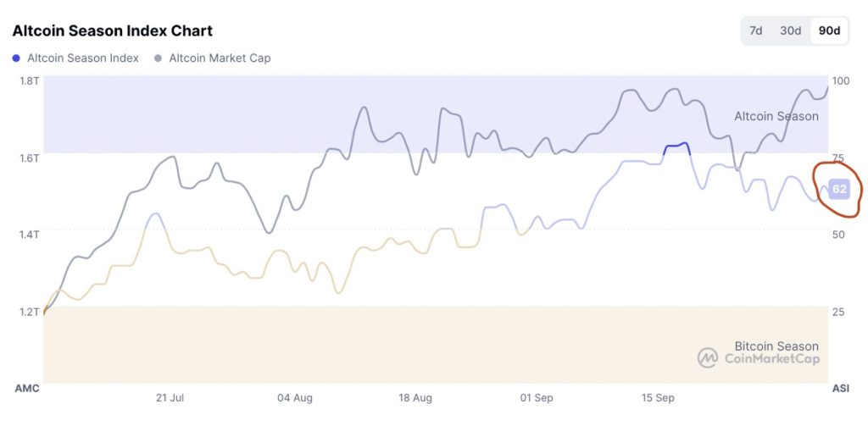This screenshot has height=448, width=868.
Task: Click the 15 Sep date marker
Action: coord(659,397)
